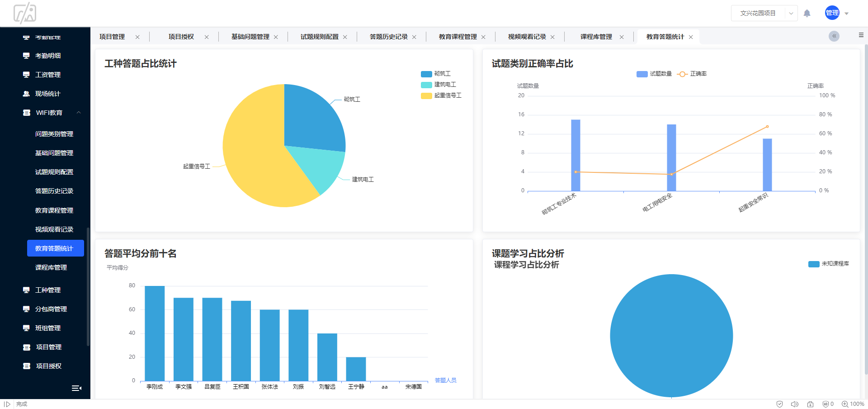Open 工资管理 from the sidebar
The image size is (868, 409).
47,74
